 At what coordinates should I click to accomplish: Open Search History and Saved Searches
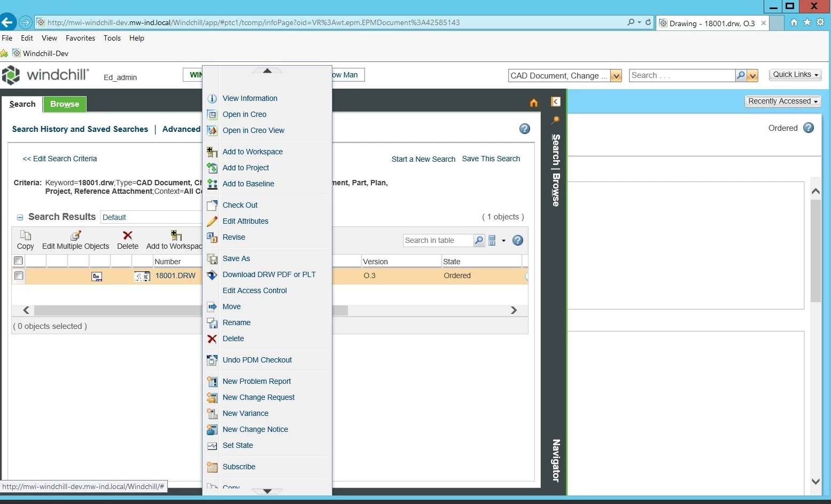pyautogui.click(x=80, y=129)
